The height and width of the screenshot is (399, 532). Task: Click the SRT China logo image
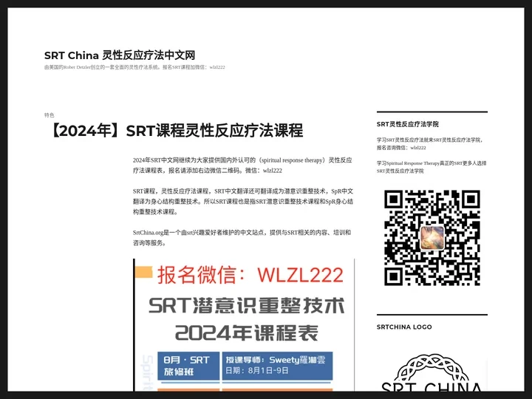click(x=432, y=372)
